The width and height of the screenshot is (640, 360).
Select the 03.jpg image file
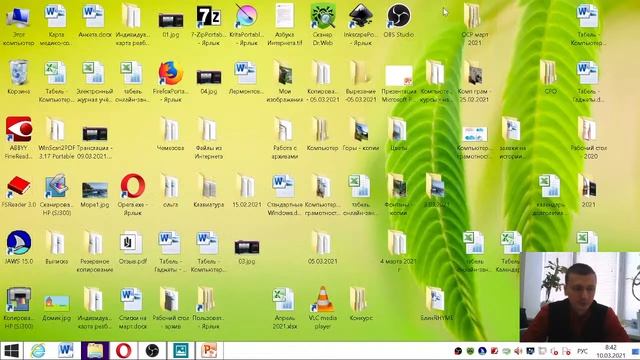coord(247,247)
